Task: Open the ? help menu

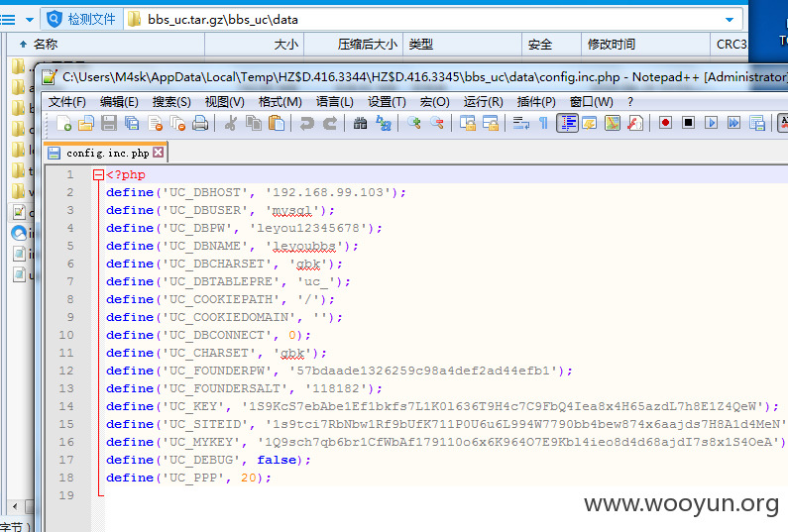Action: [x=630, y=102]
